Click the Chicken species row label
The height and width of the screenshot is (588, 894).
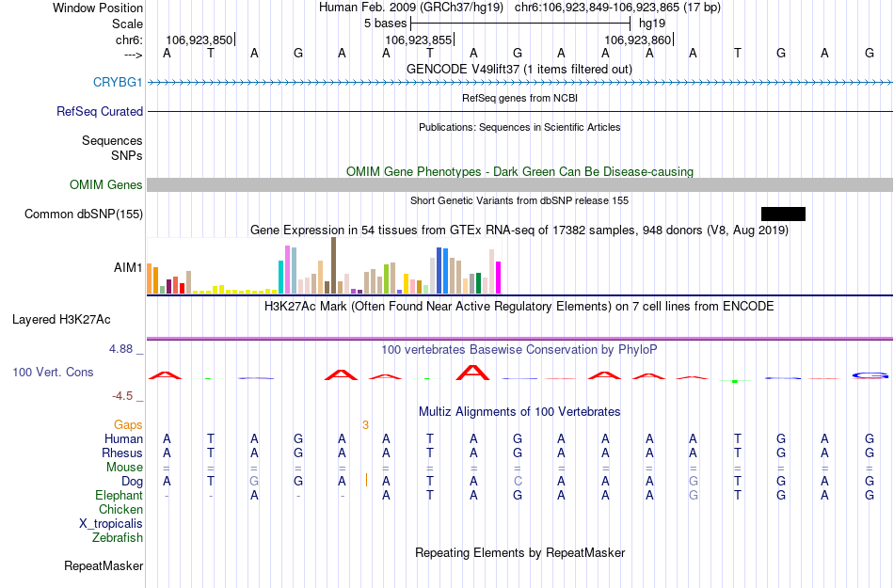pos(120,509)
